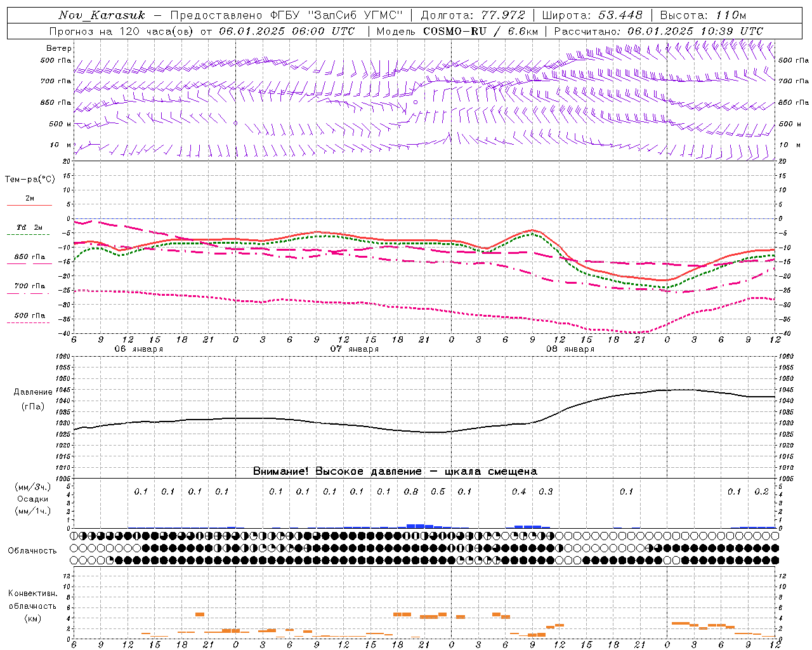
Task: Click 'Предоставлено ФГБУ "ЗапСиб УГМС"' provider text
Action: coord(287,15)
